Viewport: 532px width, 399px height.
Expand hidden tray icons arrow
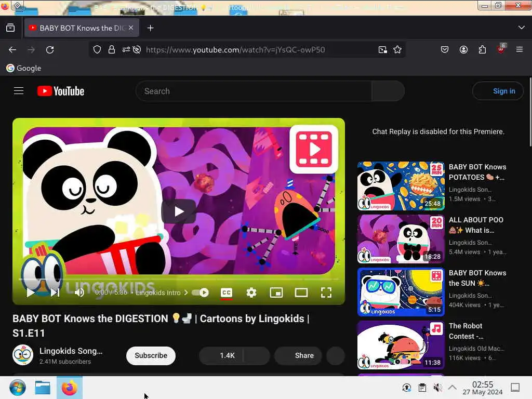tap(453, 387)
